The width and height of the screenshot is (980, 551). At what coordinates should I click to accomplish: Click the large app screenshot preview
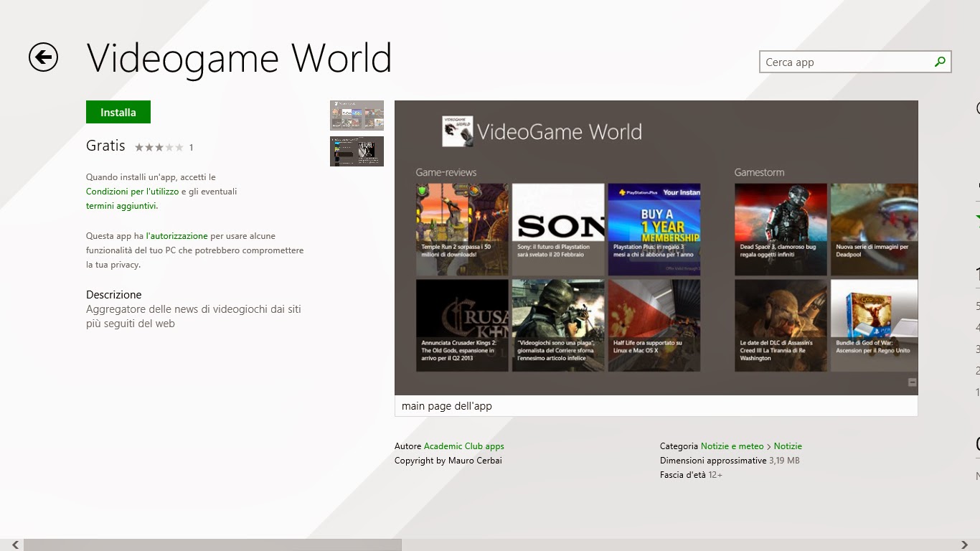tap(656, 248)
